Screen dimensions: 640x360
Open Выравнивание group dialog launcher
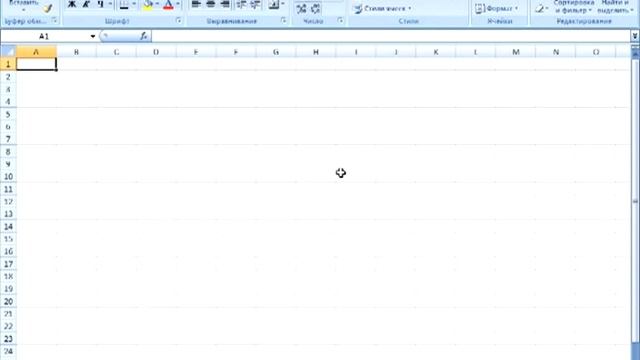click(x=284, y=20)
